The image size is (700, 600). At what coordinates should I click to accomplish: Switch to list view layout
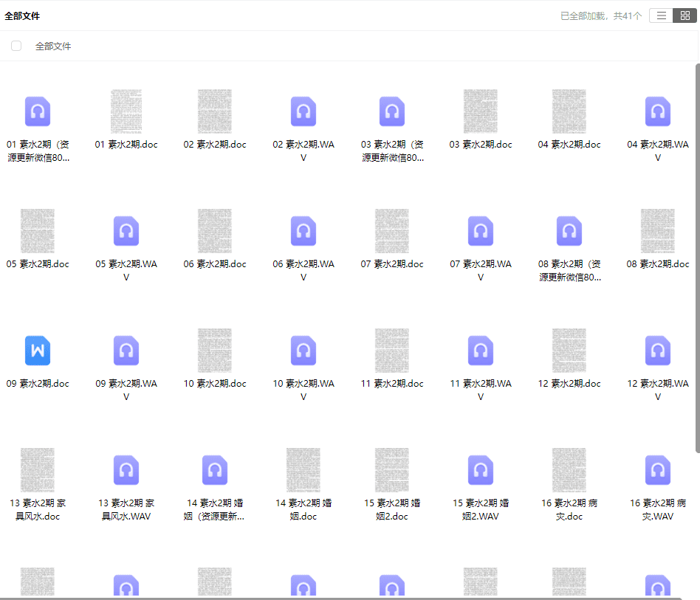point(661,15)
